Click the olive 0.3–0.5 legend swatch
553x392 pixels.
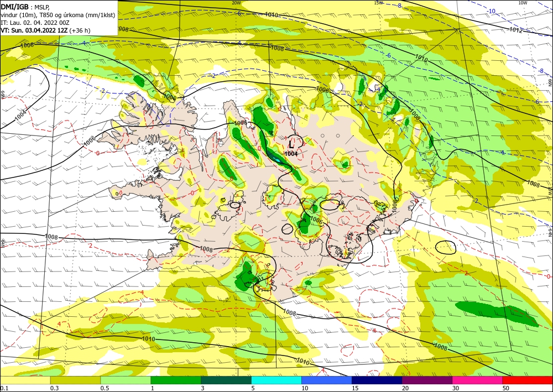click(75, 380)
